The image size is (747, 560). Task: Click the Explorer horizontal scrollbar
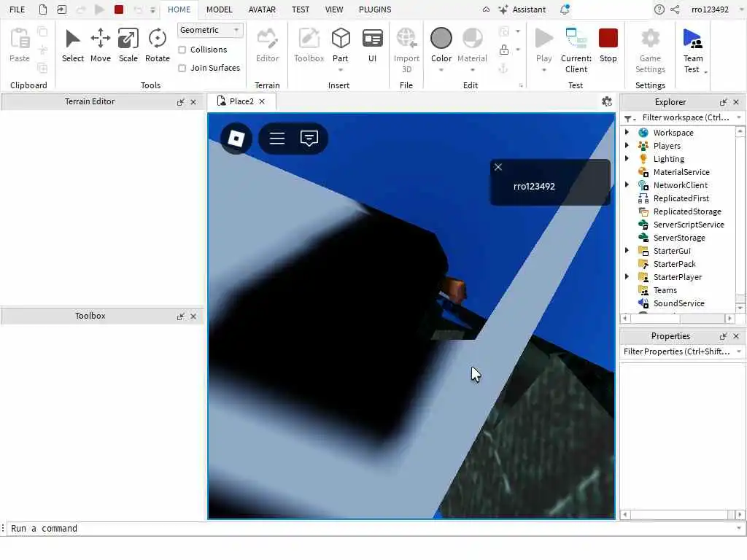click(x=678, y=318)
